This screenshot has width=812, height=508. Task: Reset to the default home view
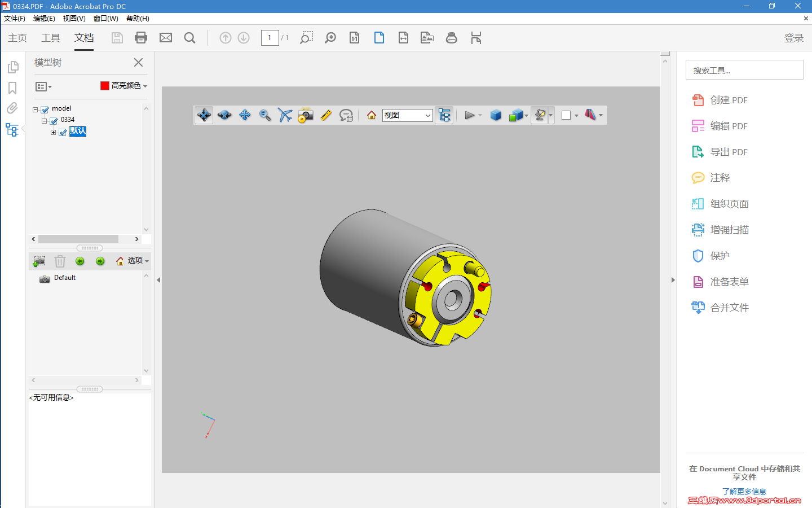pyautogui.click(x=372, y=115)
